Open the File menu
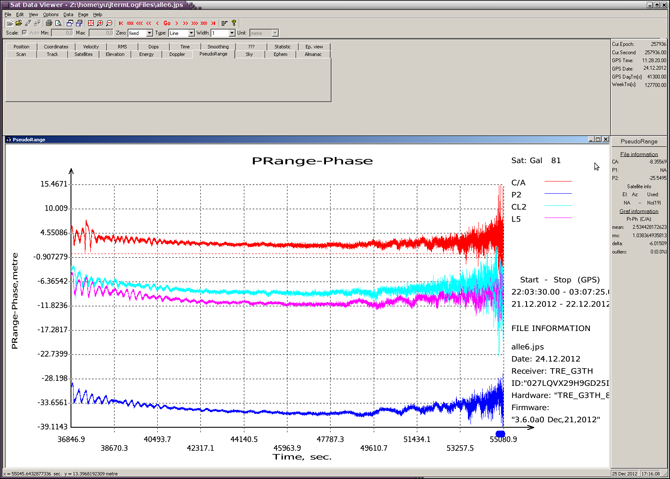 8,14
